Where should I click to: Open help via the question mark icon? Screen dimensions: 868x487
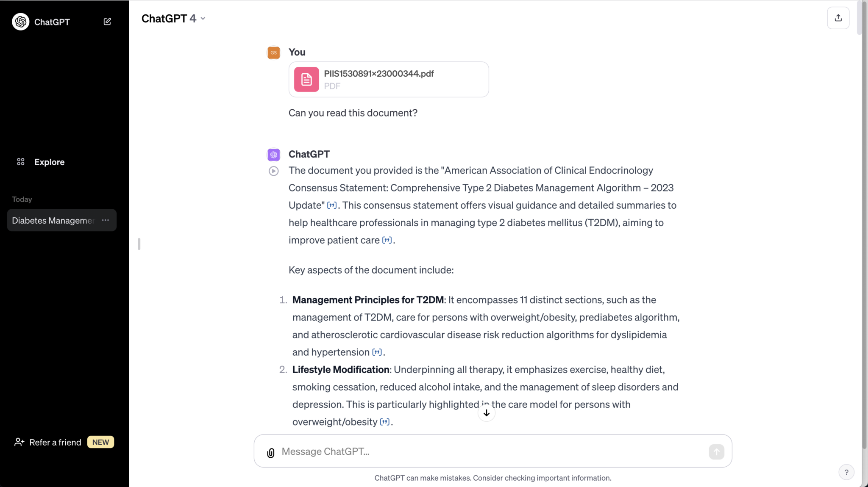[x=846, y=472]
